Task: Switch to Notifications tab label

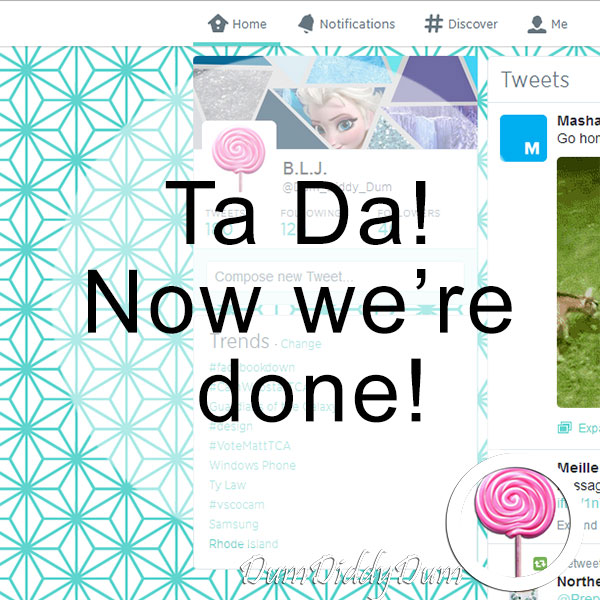Action: click(357, 24)
